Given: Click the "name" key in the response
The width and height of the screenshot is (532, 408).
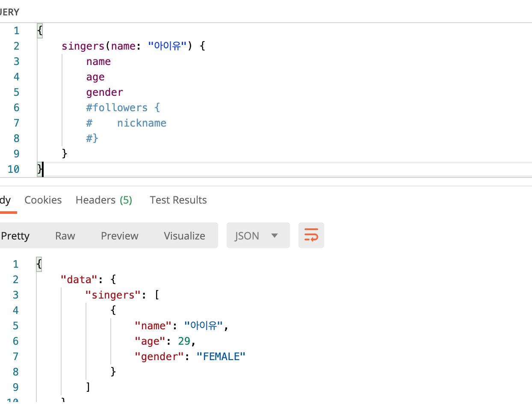Looking at the screenshot, I should click(153, 326).
